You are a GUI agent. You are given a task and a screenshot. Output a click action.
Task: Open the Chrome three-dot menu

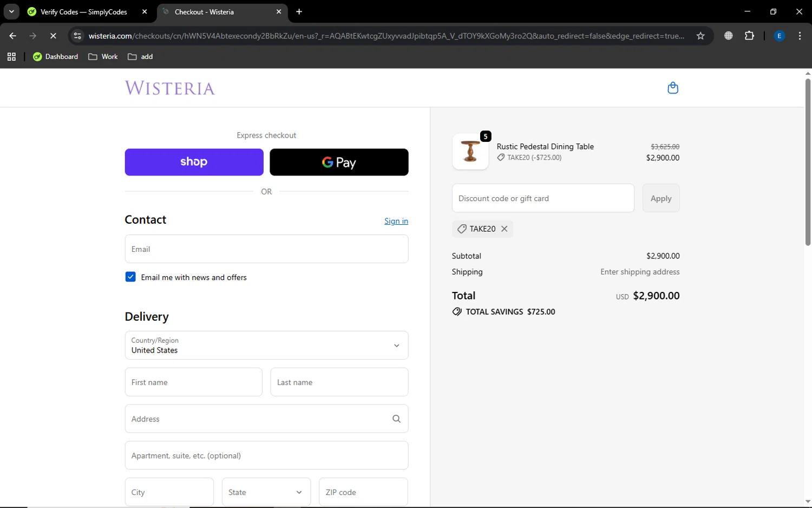point(800,36)
